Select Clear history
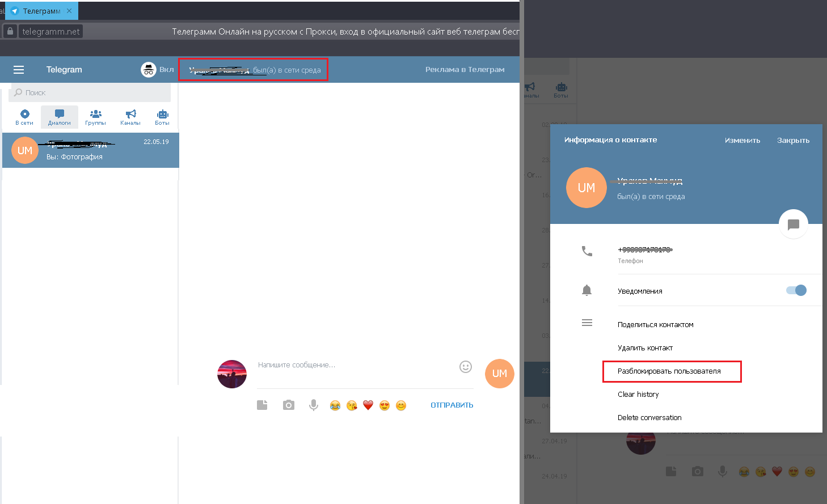The image size is (827, 504). coord(638,395)
